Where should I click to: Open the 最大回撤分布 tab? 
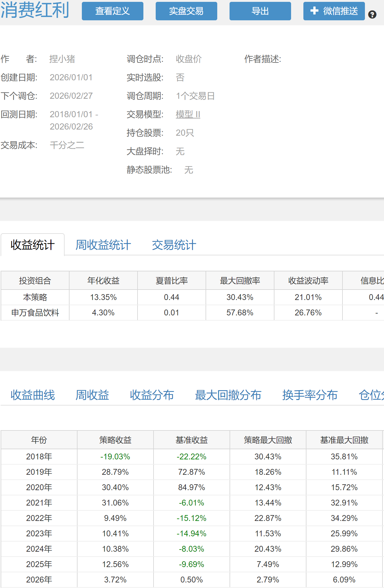tap(228, 395)
